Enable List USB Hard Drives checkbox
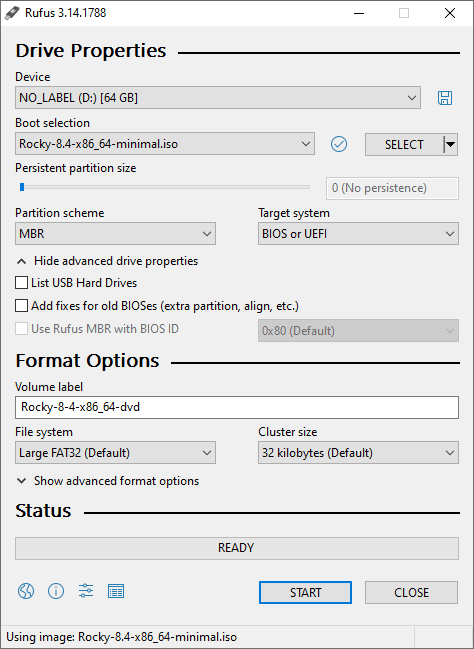 point(22,283)
